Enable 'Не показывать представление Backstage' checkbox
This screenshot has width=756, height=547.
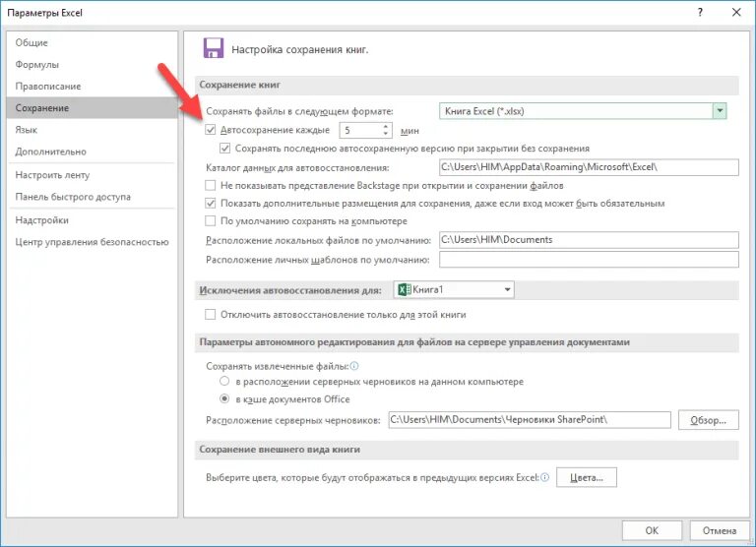[x=211, y=185]
